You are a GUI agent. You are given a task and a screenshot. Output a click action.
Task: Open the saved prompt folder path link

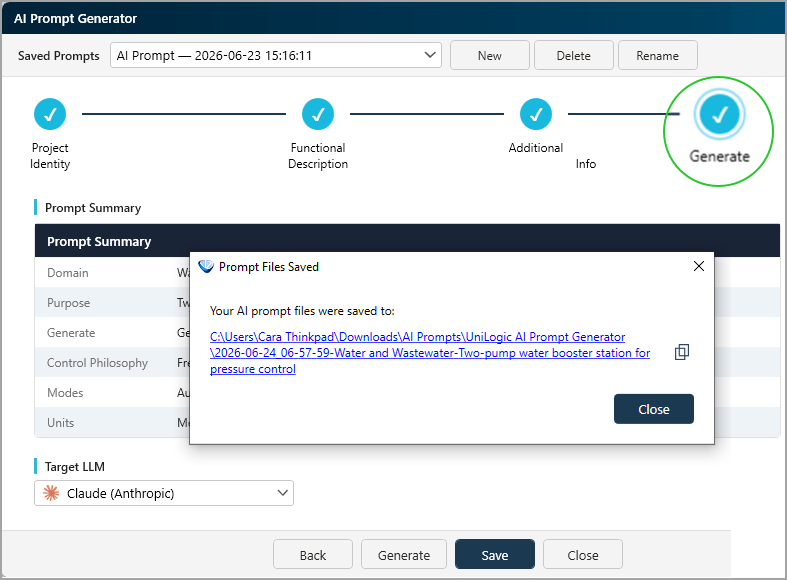(x=430, y=353)
